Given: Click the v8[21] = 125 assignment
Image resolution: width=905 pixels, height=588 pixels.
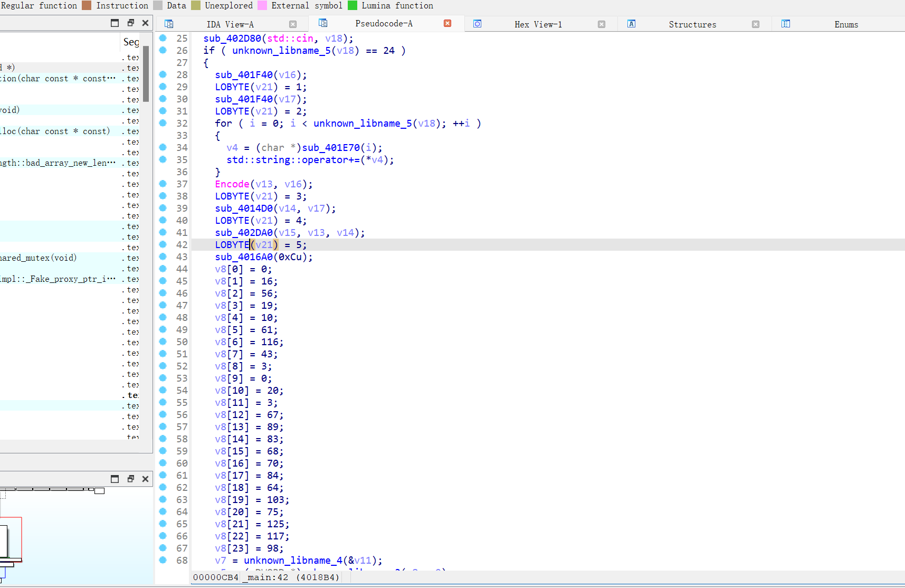Looking at the screenshot, I should tap(252, 524).
